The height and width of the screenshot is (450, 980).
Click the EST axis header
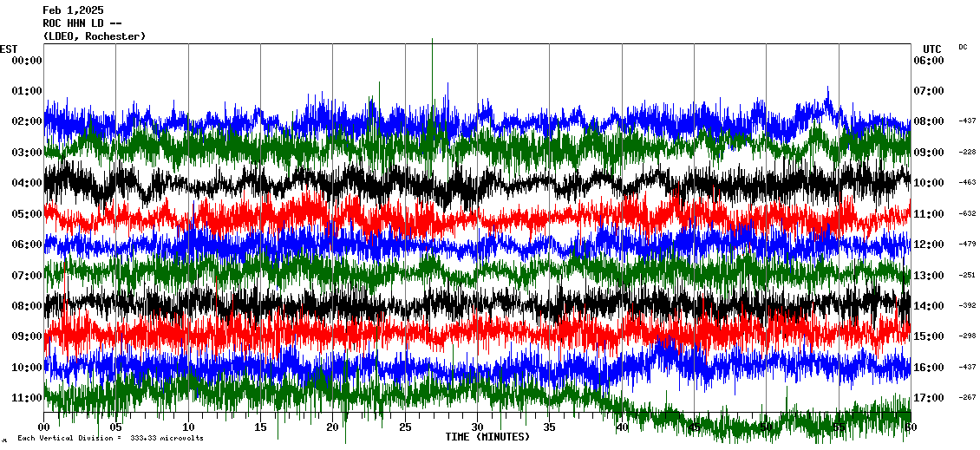9,49
